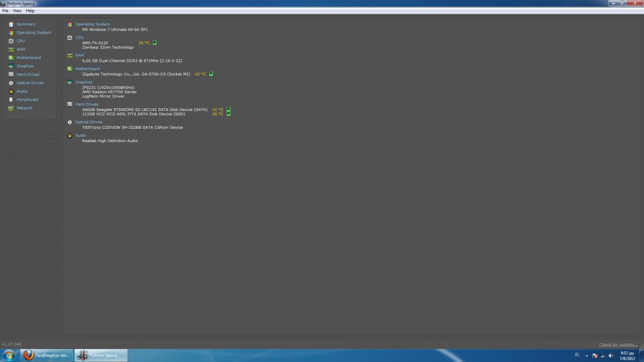
Task: Click the 112GB OCZ-AGILITY3 SSD line
Action: coord(135,114)
